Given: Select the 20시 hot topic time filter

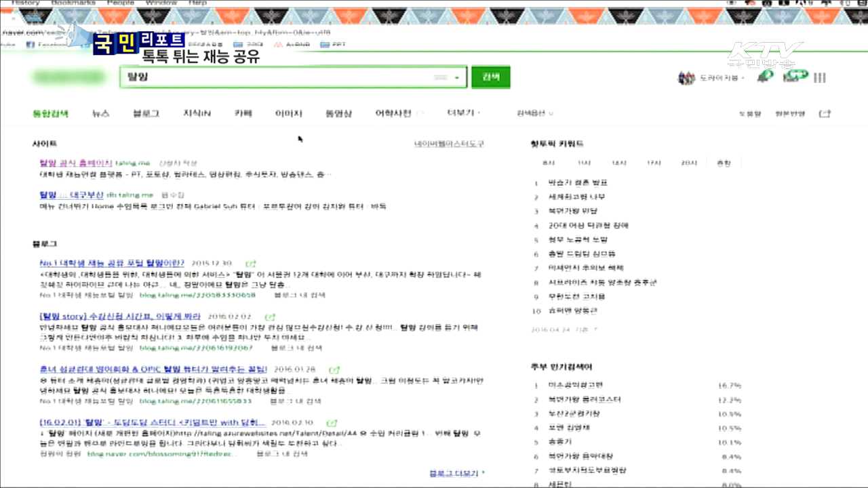Looking at the screenshot, I should 690,163.
